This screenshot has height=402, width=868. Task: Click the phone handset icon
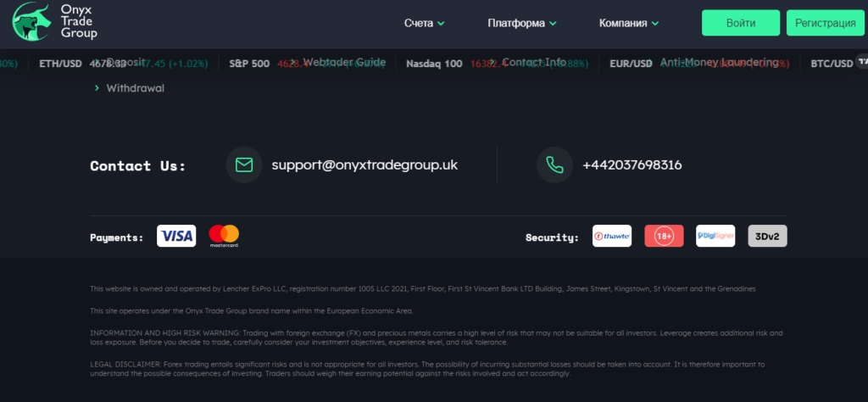(x=554, y=165)
